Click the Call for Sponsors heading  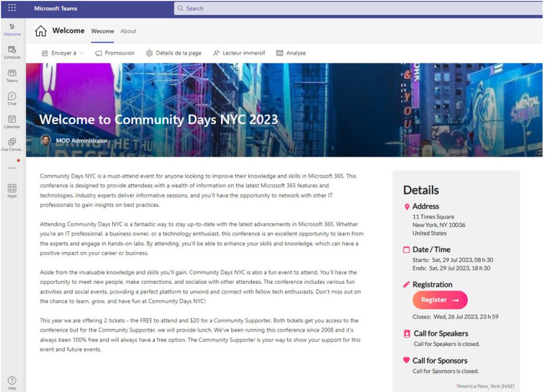click(x=440, y=361)
